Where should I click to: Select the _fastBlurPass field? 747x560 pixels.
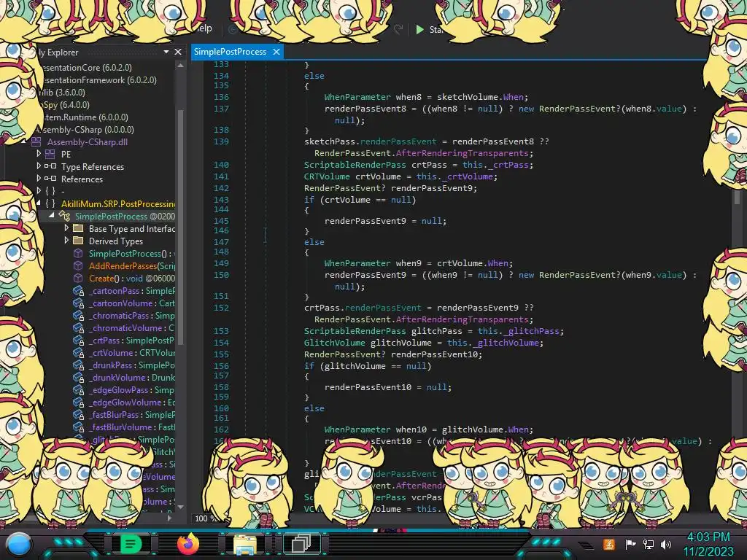click(x=132, y=414)
